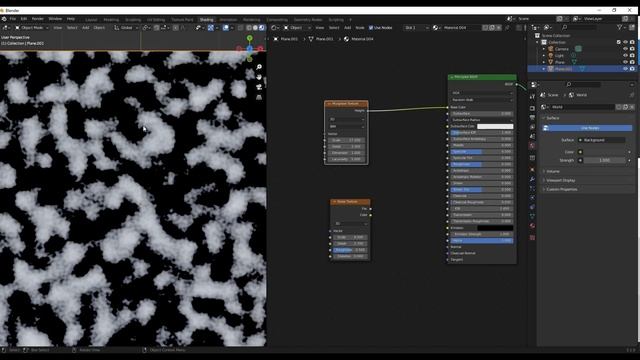Click the Subsurface Color white swatch
This screenshot has height=360, width=640.
click(x=495, y=127)
